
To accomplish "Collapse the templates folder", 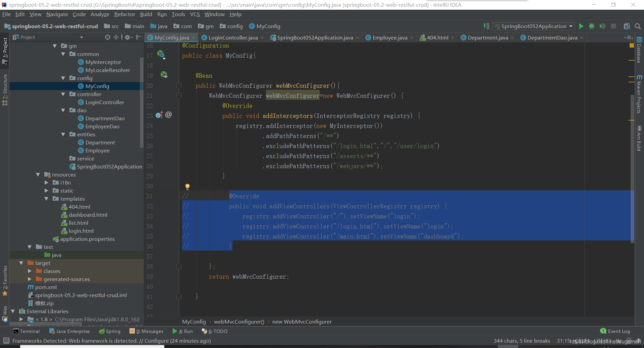I will point(46,199).
